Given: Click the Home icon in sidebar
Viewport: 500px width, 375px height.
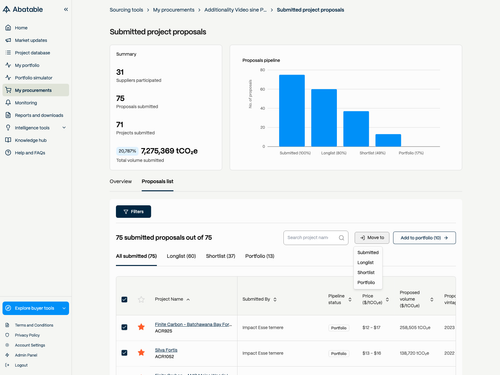Looking at the screenshot, I should (8, 28).
